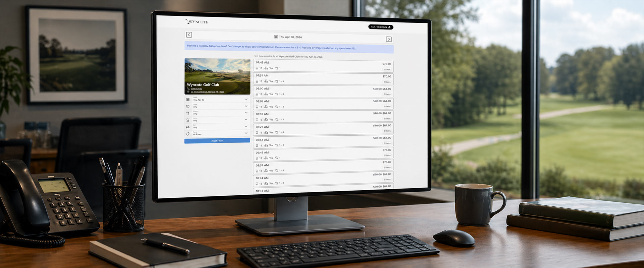The image size is (644, 268).
Task: Click the $76.00 price in the 09:57 AM row
Action: coord(387,162)
